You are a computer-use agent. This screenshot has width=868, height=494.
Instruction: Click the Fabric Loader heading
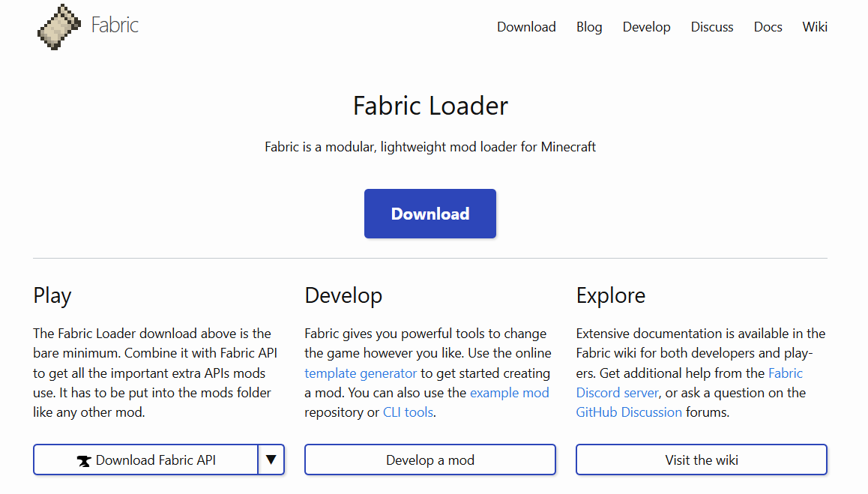click(x=430, y=106)
